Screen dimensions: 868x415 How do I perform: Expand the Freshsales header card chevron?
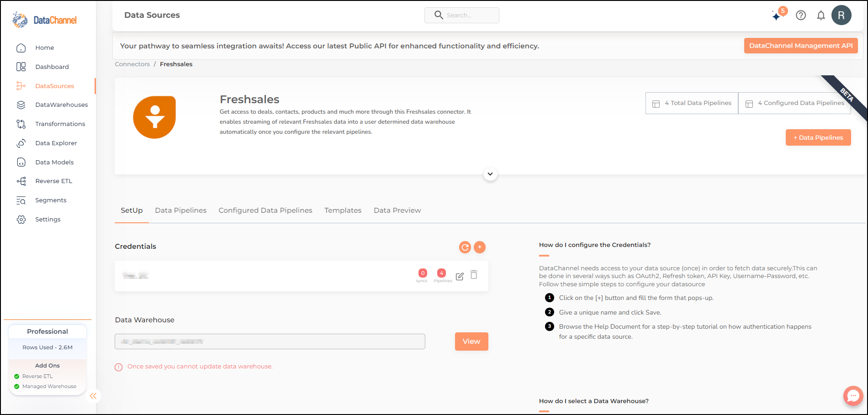(490, 174)
